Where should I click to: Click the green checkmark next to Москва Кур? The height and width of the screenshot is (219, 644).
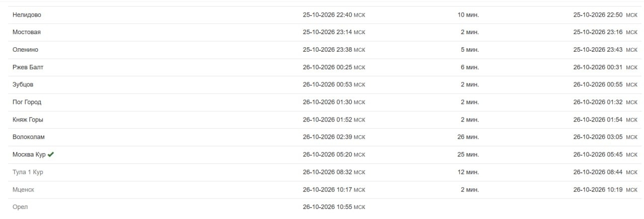click(51, 155)
